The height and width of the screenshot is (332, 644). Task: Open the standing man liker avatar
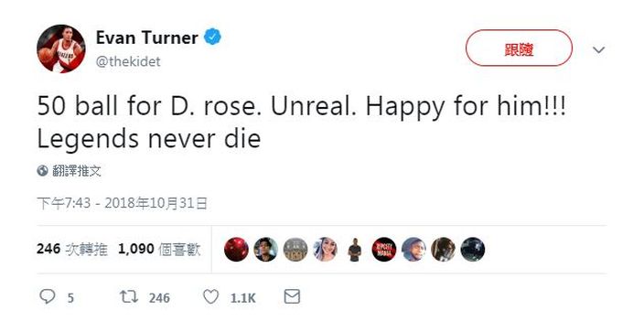click(x=354, y=250)
